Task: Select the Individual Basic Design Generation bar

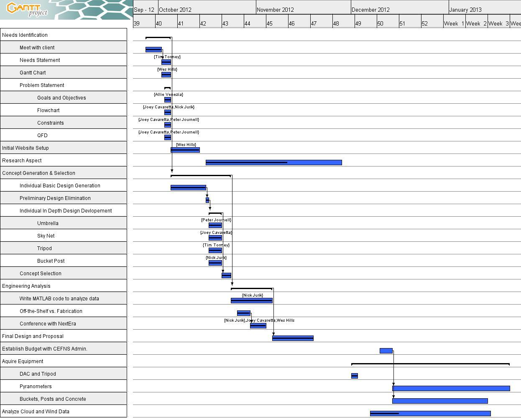Action: [x=188, y=187]
